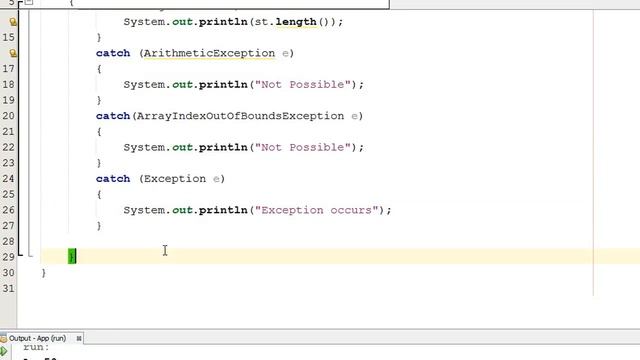Click the "Exception occurs" string literal
The height and width of the screenshot is (360, 640).
[317, 210]
